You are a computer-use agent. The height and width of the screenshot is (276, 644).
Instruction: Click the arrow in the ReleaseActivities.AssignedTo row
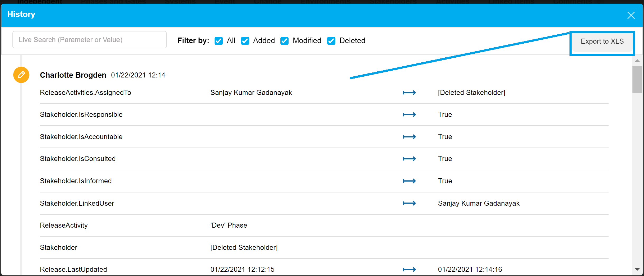coord(409,93)
